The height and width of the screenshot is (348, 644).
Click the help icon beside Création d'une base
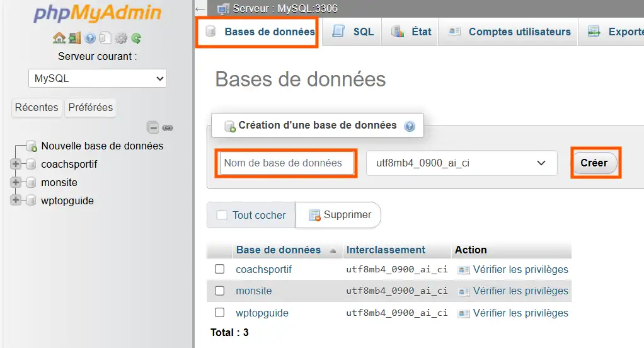coord(410,125)
